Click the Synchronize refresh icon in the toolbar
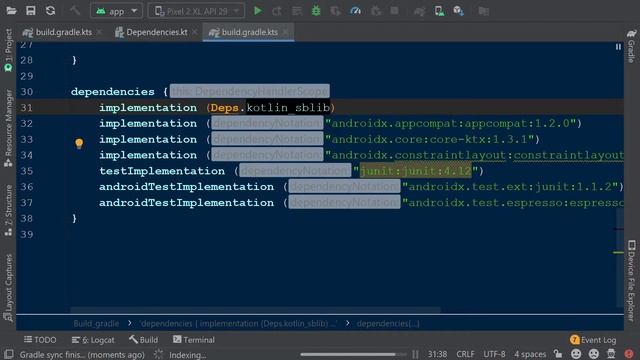The image size is (640, 360). point(50,11)
